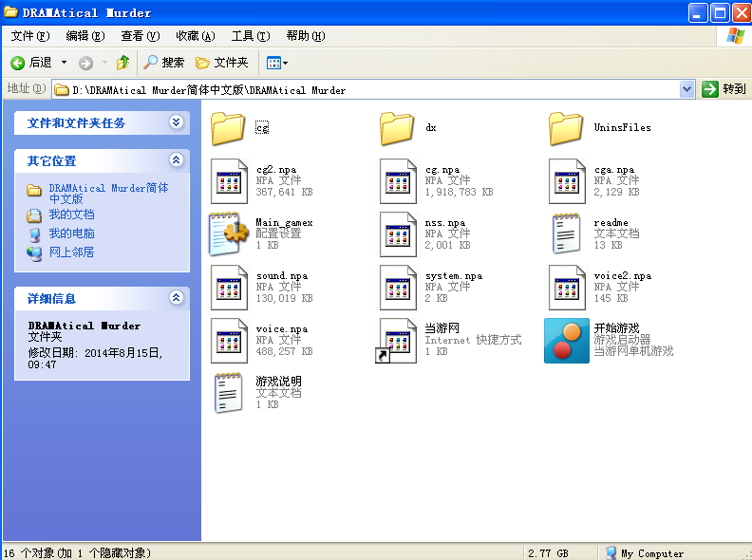Viewport: 752px width, 560px height.
Task: Click the sound.npa file name text
Action: click(x=282, y=275)
